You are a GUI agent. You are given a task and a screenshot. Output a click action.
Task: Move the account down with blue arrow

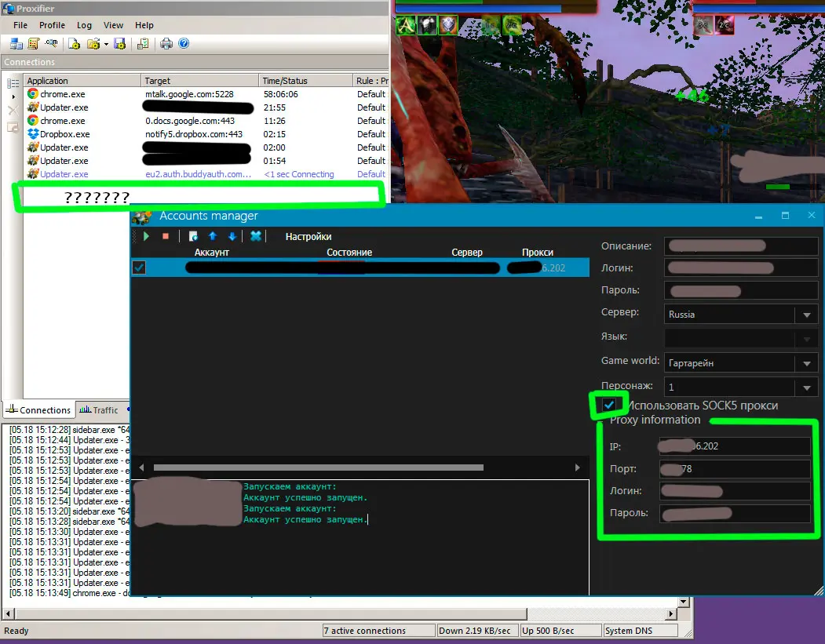click(232, 236)
